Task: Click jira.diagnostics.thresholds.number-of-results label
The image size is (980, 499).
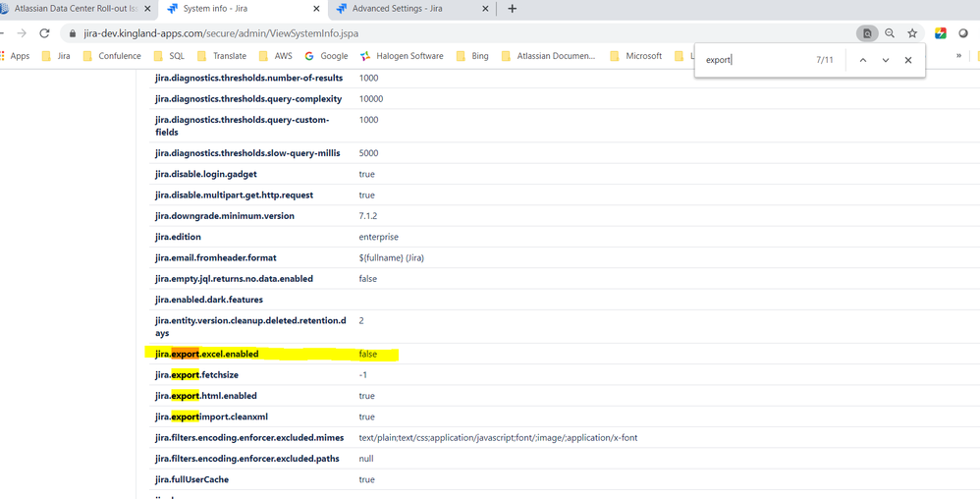Action: pyautogui.click(x=248, y=79)
